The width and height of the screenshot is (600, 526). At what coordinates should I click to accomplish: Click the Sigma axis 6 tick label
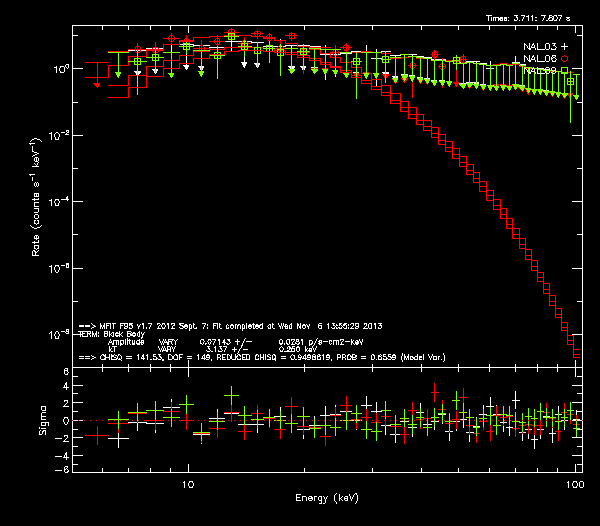coord(66,372)
